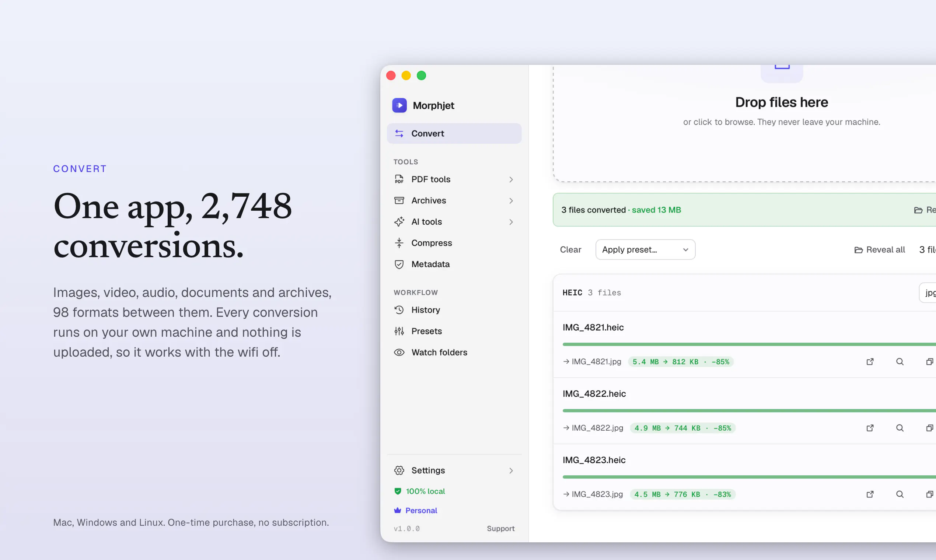Click the folder icon beside Reveal all

[858, 250]
